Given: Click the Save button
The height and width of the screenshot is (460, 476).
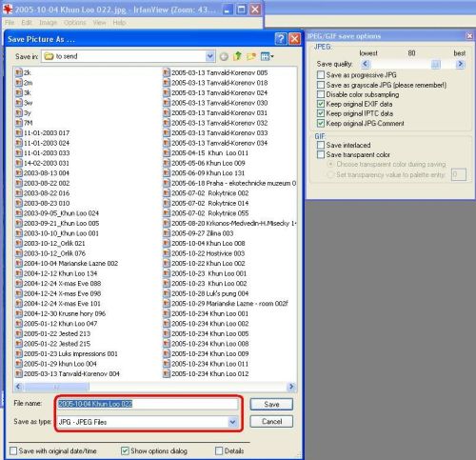Looking at the screenshot, I should pos(271,404).
